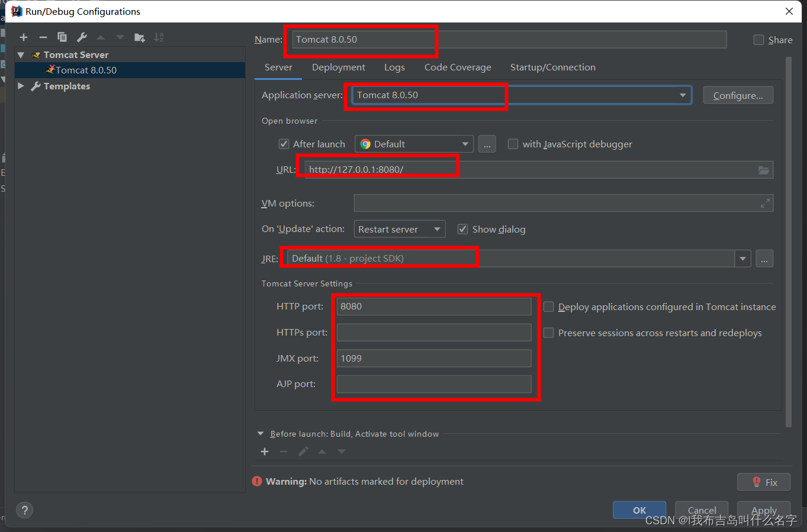The width and height of the screenshot is (807, 532).
Task: Expand VM options field editor icon
Action: [x=765, y=203]
